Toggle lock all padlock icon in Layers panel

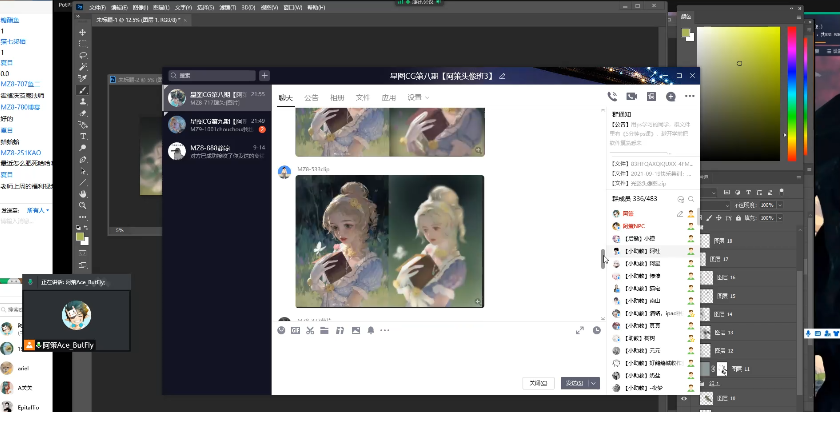(x=739, y=218)
